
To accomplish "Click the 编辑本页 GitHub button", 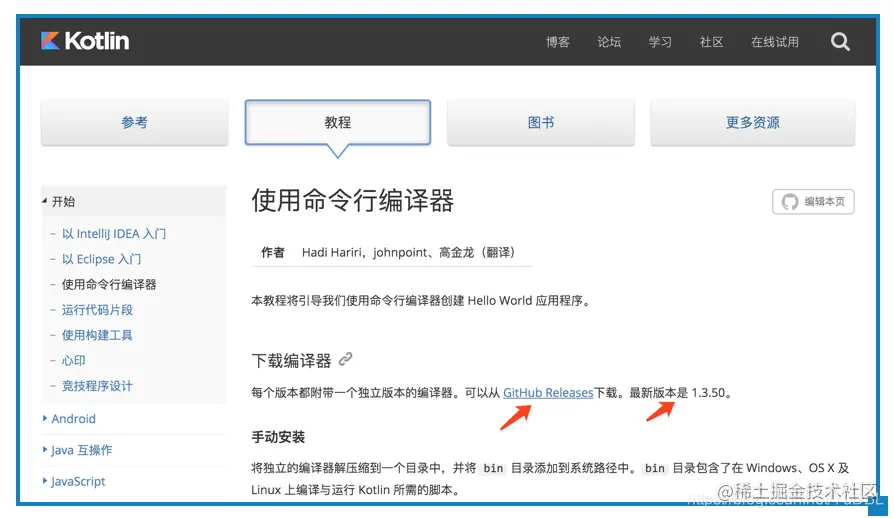I will pyautogui.click(x=813, y=202).
